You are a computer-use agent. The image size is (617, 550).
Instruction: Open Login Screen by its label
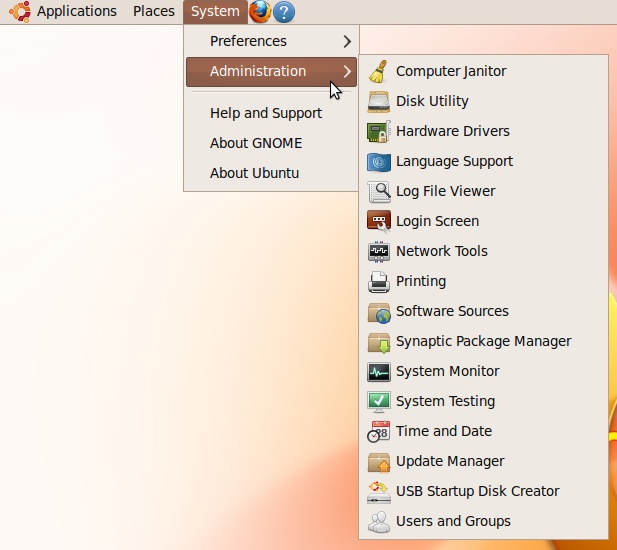pyautogui.click(x=438, y=221)
